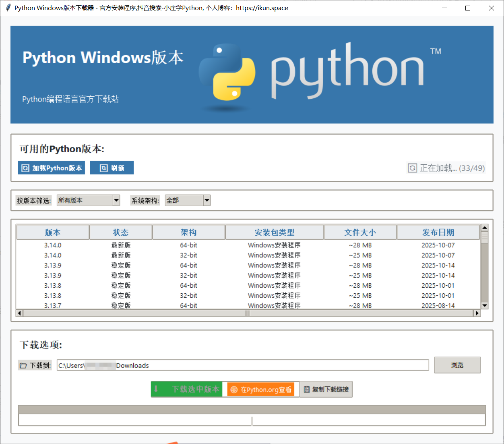Select the 3.13.8 64-bit version row
This screenshot has height=444, width=504.
(x=188, y=285)
